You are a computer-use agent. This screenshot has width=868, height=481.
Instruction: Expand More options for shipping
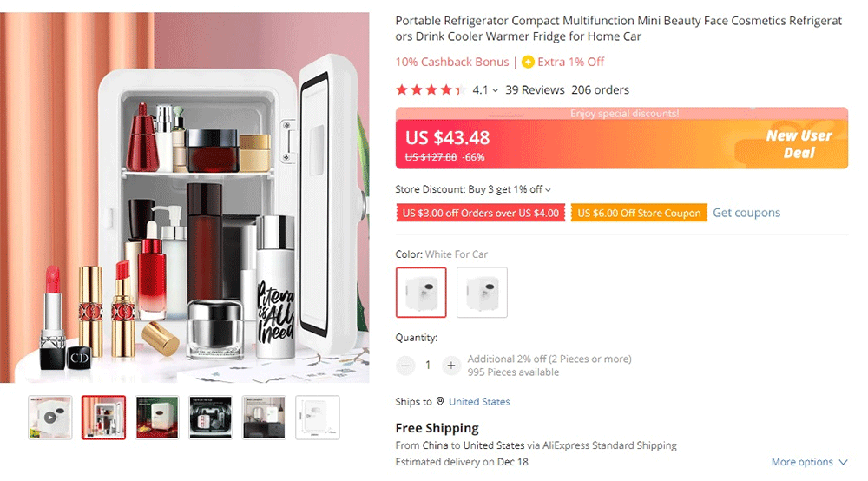(809, 462)
